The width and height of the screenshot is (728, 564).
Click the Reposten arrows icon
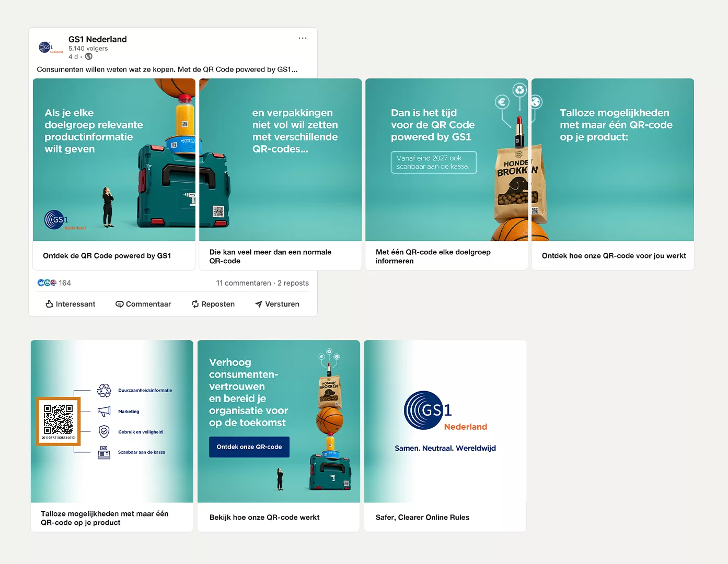pyautogui.click(x=195, y=304)
